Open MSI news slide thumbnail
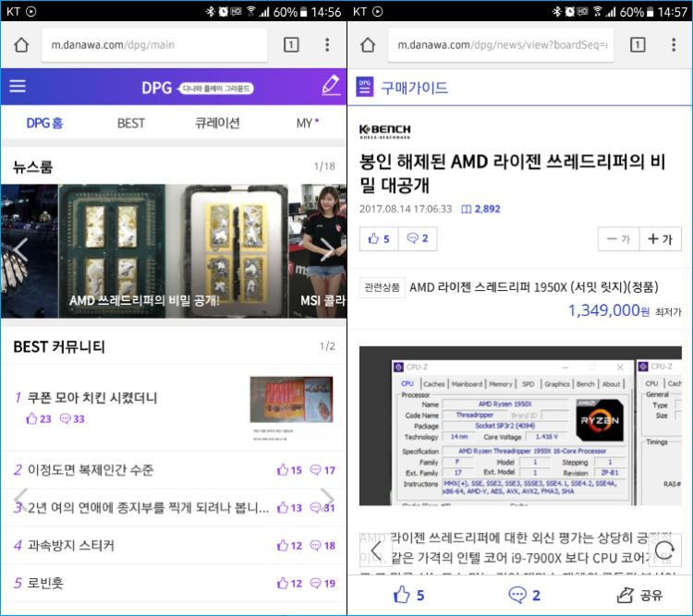693x616 pixels. tap(317, 251)
